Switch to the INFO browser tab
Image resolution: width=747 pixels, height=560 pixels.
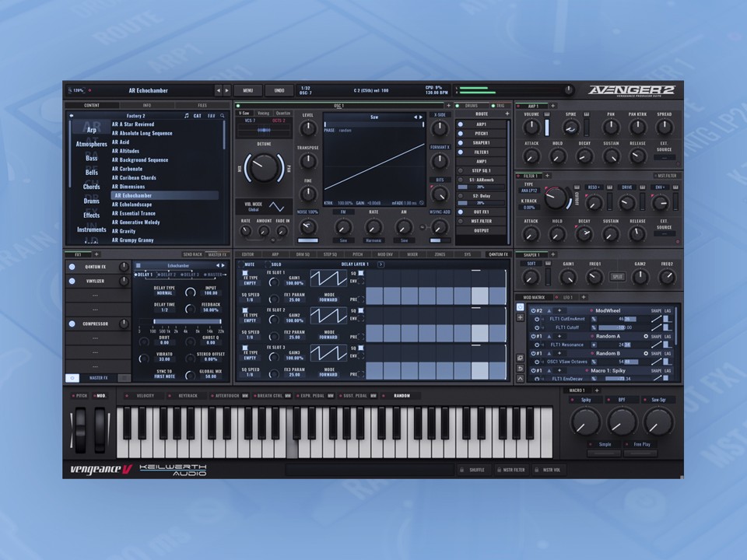[147, 105]
